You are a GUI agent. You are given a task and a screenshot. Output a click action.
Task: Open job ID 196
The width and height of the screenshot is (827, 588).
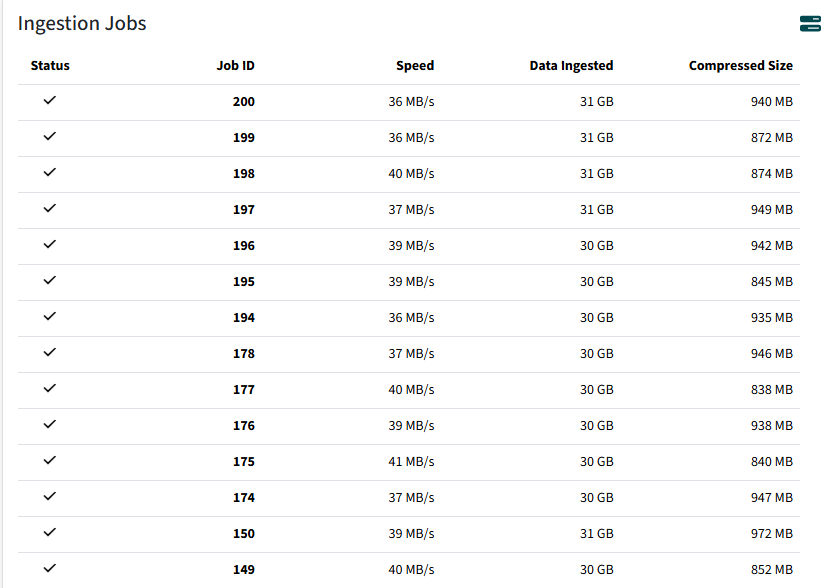(243, 246)
